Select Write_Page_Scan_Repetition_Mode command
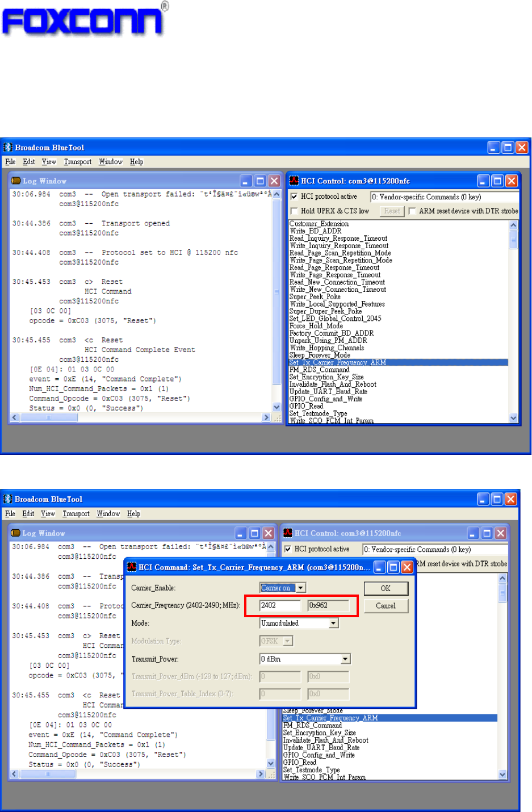 (x=341, y=261)
